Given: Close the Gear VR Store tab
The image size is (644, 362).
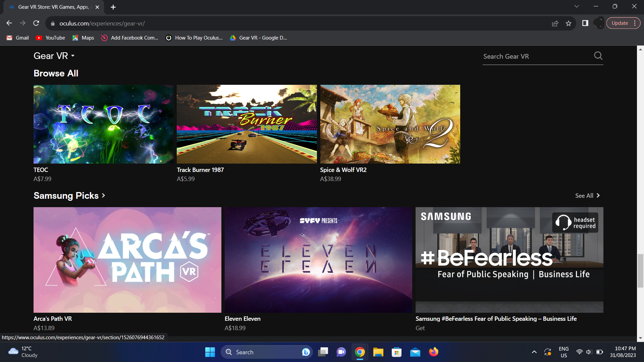Looking at the screenshot, I should [x=97, y=7].
